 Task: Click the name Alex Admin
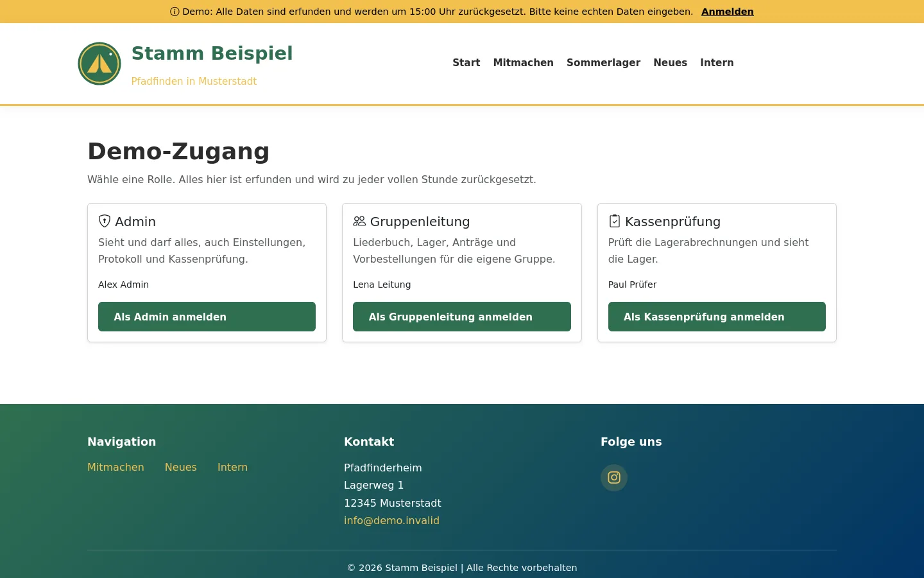point(123,285)
